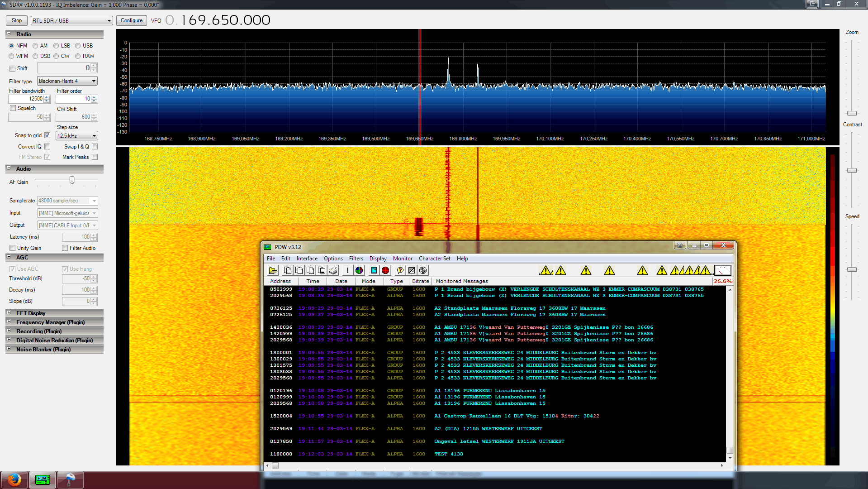Click the printer icon in PDW toolbar
The width and height of the screenshot is (868, 489).
(x=333, y=270)
